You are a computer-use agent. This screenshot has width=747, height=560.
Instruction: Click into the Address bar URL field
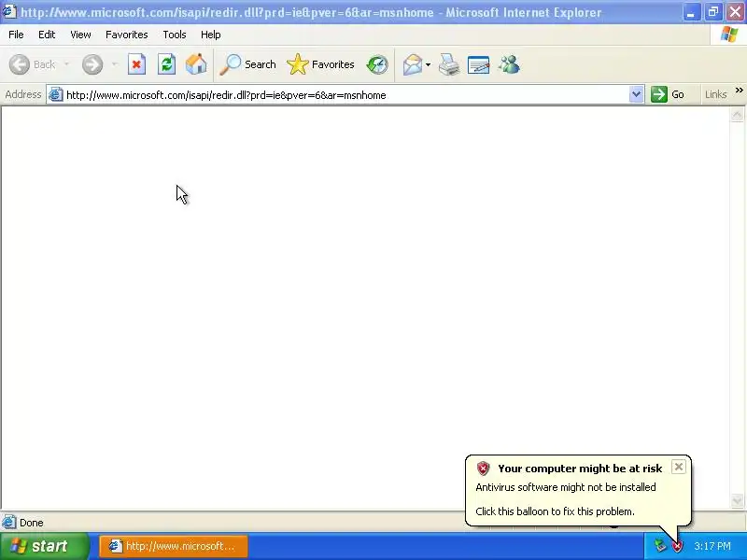pos(345,95)
